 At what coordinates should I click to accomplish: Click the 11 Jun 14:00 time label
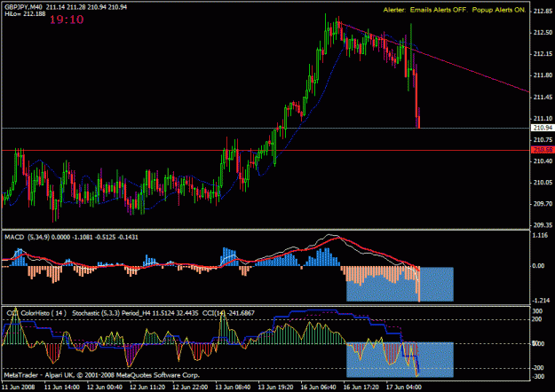tap(62, 387)
